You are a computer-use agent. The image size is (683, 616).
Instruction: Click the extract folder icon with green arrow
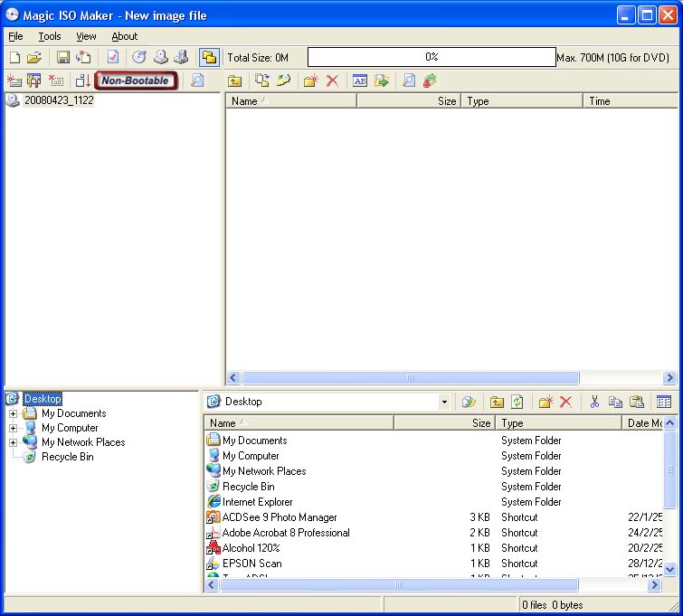point(381,81)
